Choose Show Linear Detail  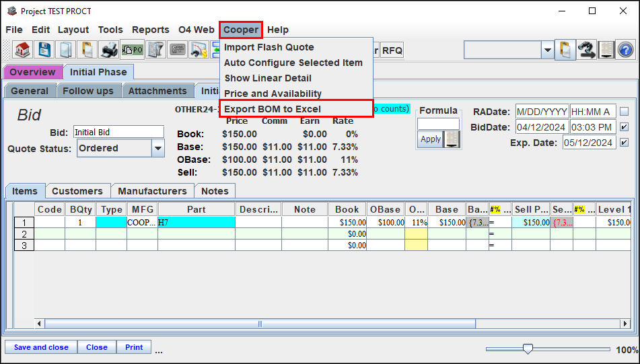tap(296, 78)
